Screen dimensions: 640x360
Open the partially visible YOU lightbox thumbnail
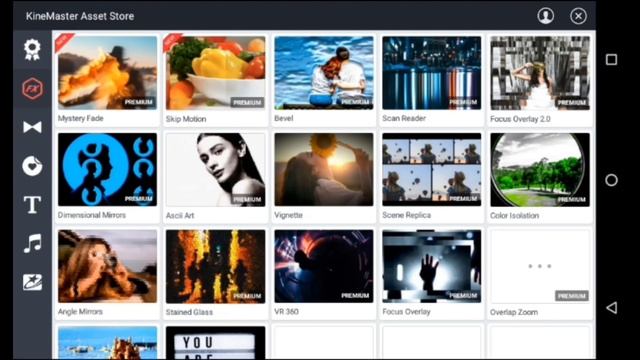[x=216, y=342]
